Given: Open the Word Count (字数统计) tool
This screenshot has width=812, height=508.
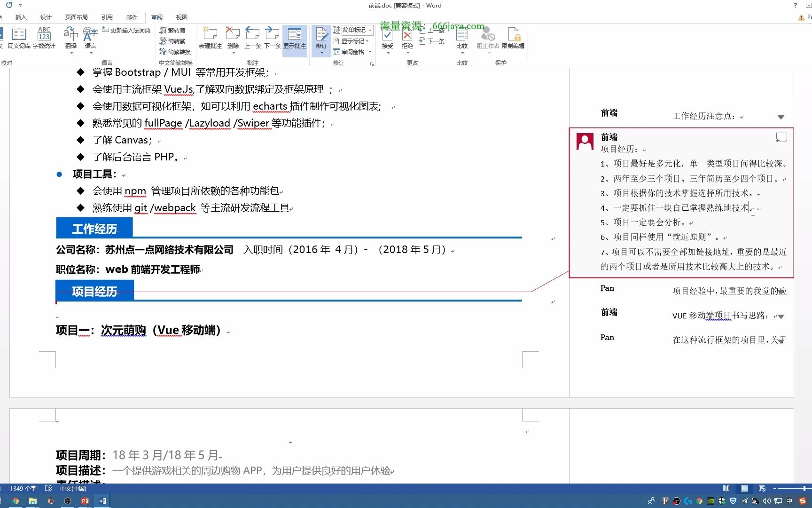Looking at the screenshot, I should tap(44, 38).
